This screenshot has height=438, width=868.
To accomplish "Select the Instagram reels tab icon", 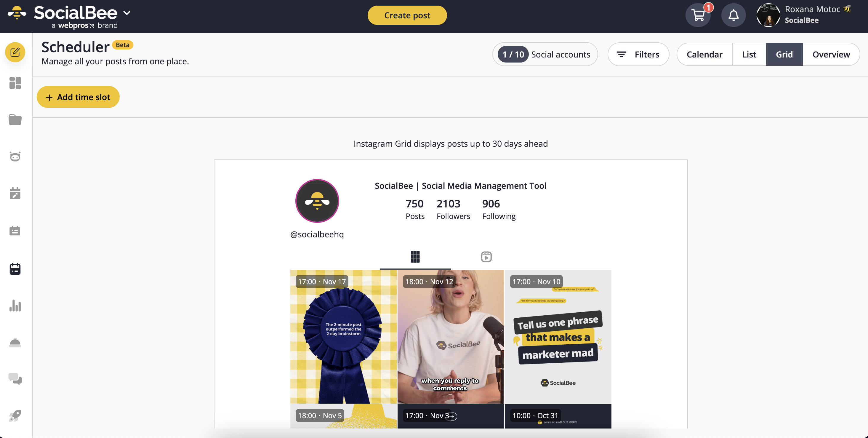I will point(486,257).
